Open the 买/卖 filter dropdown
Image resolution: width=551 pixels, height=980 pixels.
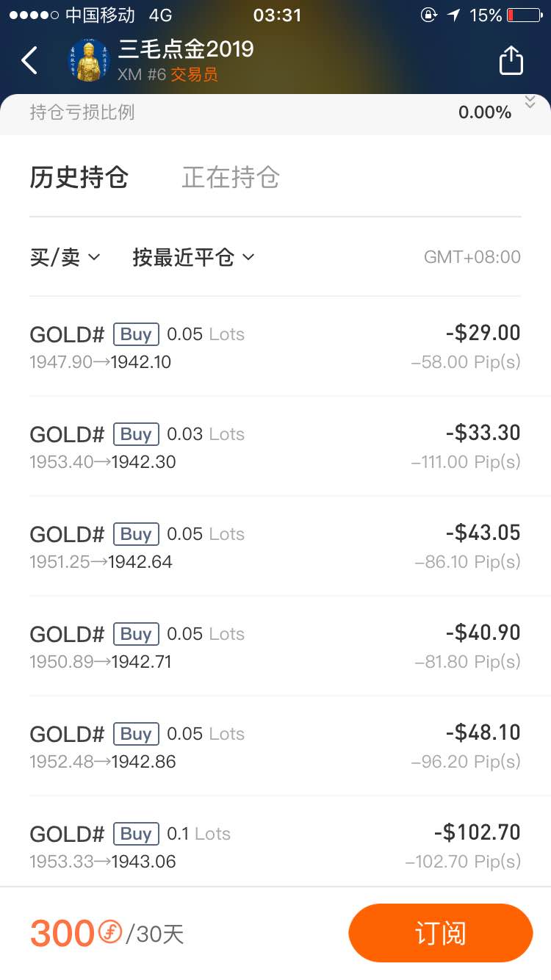click(65, 257)
